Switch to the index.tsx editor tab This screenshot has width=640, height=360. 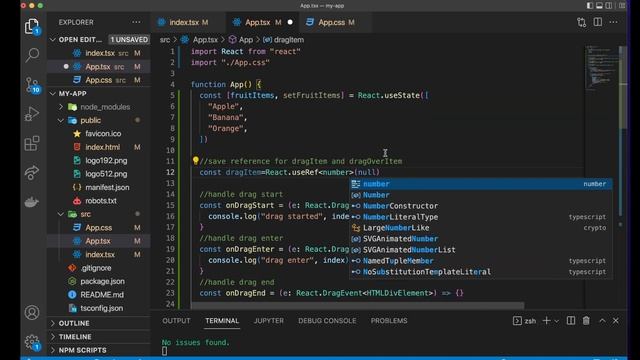(189, 22)
